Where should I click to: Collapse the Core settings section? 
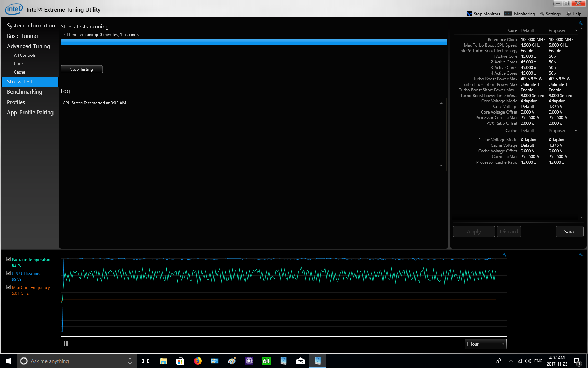tap(576, 30)
